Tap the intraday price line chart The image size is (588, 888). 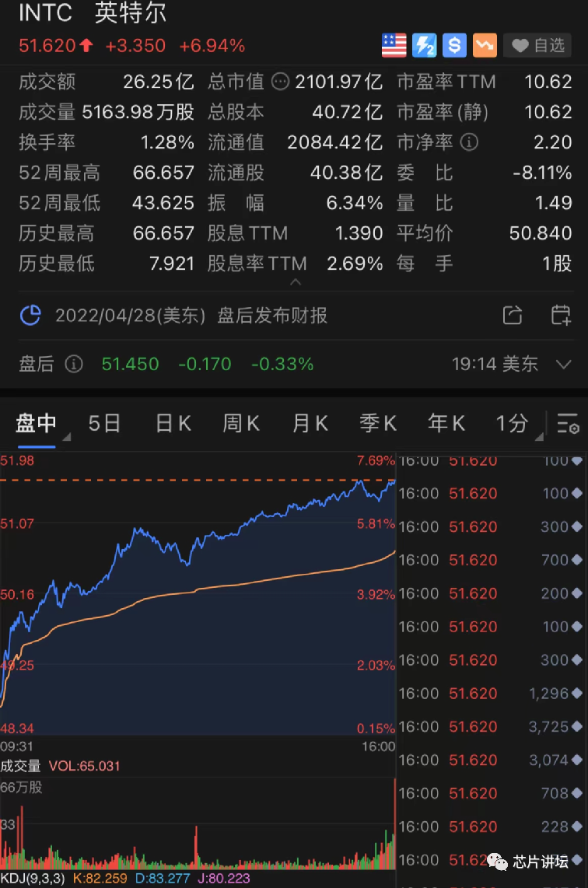197,595
